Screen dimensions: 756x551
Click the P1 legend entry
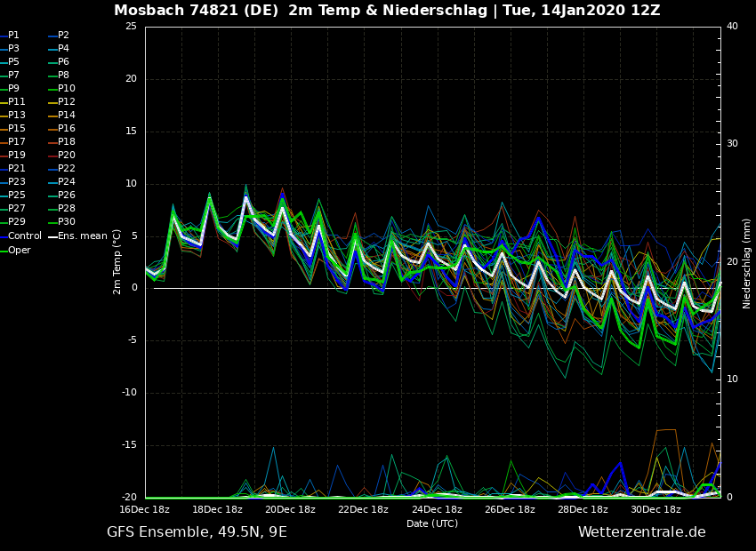[13, 36]
